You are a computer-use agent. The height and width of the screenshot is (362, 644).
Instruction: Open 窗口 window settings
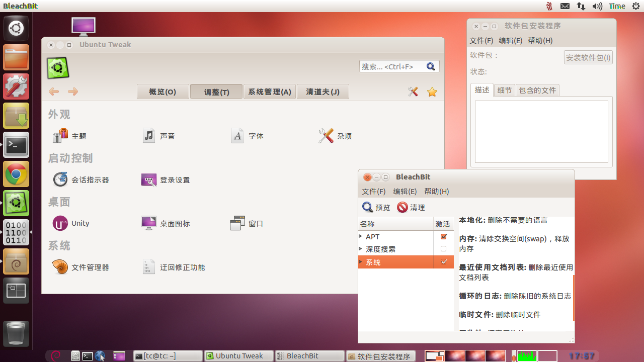click(247, 223)
